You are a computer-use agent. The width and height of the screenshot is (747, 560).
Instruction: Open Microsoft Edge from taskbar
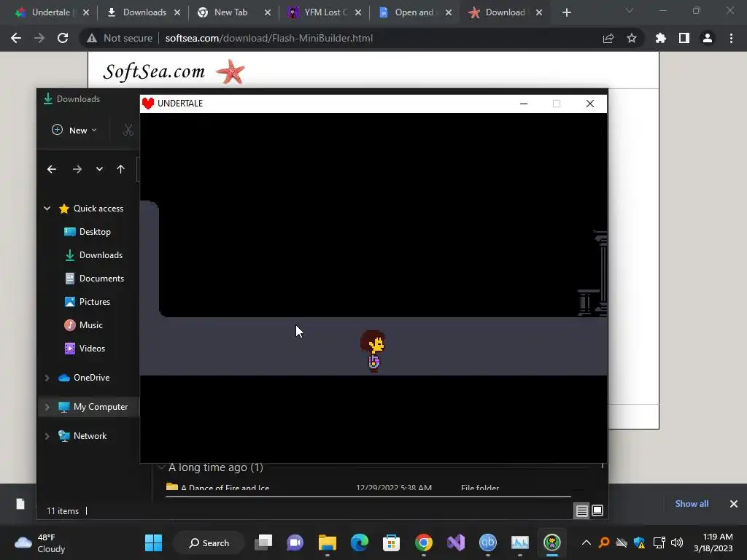click(x=359, y=542)
